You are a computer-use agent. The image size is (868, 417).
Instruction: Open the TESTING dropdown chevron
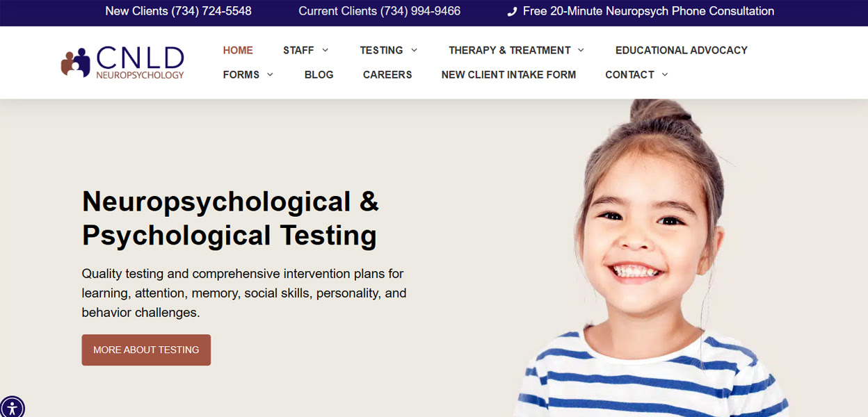coord(415,50)
